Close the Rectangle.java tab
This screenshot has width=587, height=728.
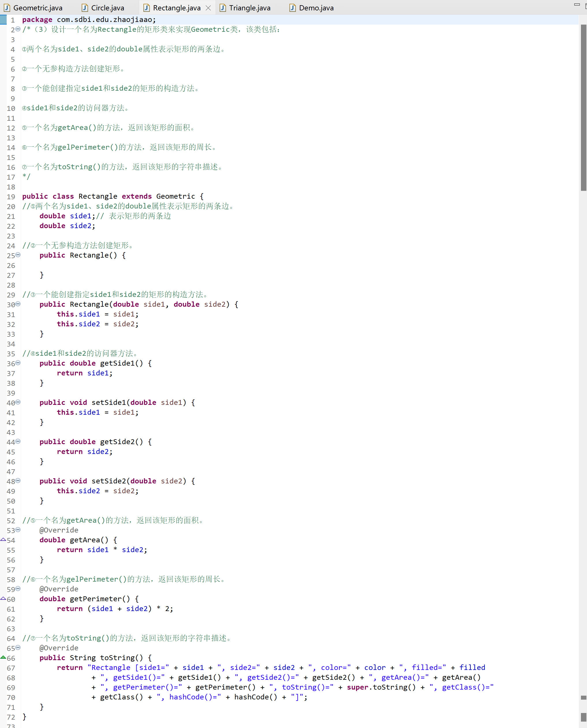tap(208, 8)
